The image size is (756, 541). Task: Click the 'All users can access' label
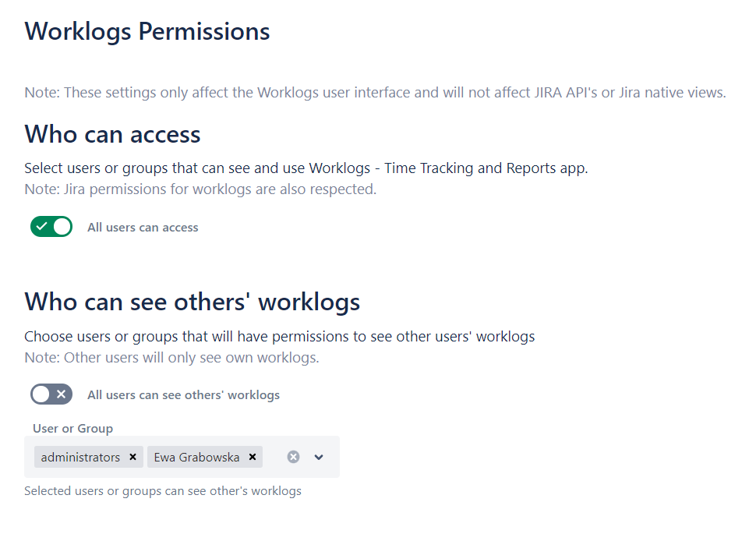tap(143, 227)
